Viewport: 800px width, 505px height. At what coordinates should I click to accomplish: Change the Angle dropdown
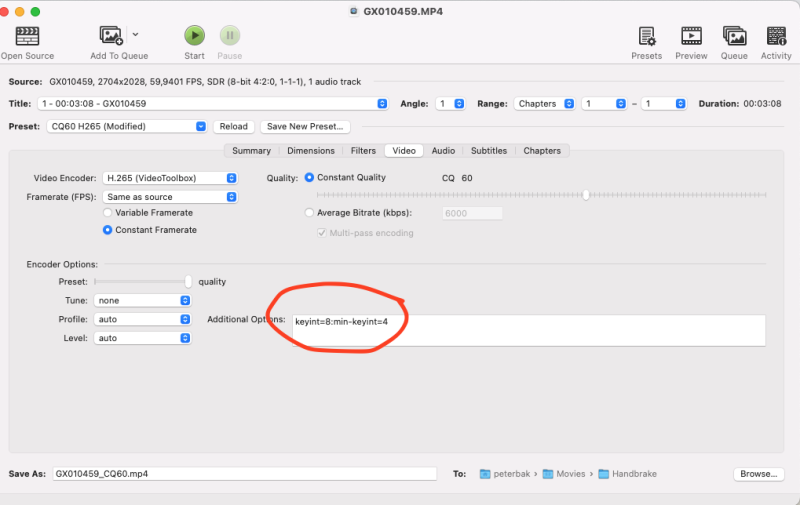[x=450, y=104]
